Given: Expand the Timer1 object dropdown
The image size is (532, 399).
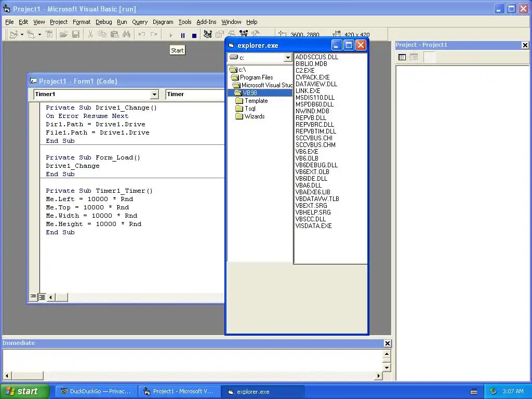Looking at the screenshot, I should [154, 95].
